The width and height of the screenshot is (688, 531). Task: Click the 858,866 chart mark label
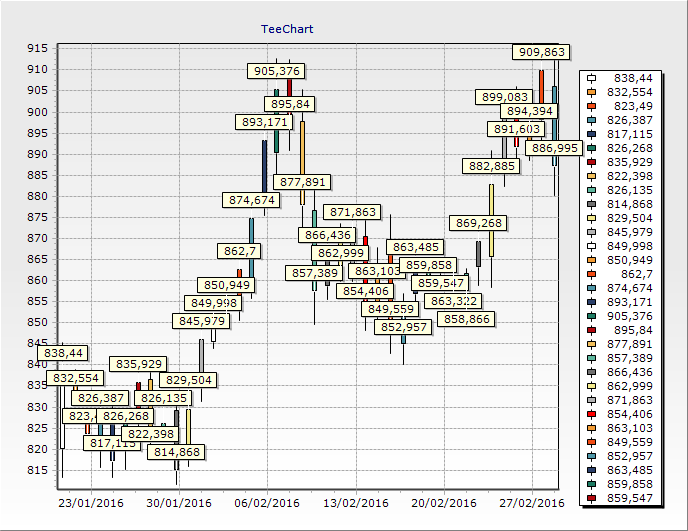[x=466, y=319]
